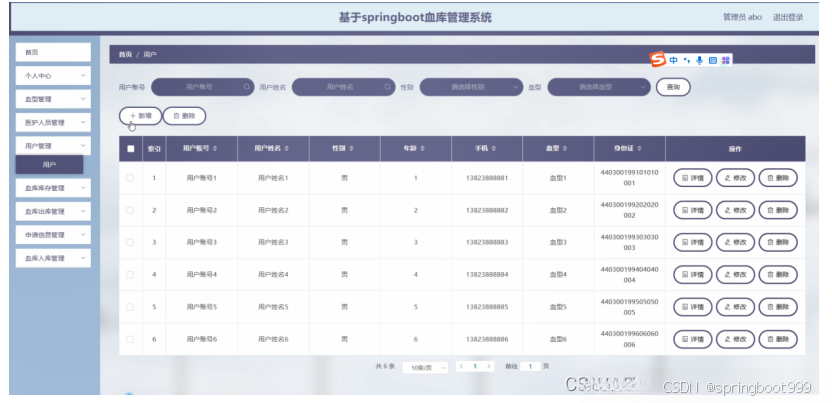Image resolution: width=832 pixels, height=403 pixels.
Task: Expand the 血库入库管理 sidebar menu
Action: click(53, 258)
